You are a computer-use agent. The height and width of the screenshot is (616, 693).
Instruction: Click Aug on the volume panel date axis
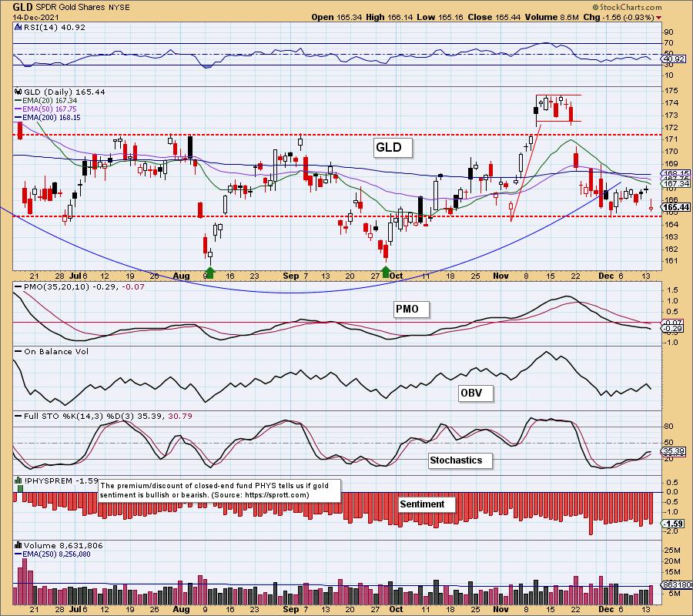tap(181, 609)
